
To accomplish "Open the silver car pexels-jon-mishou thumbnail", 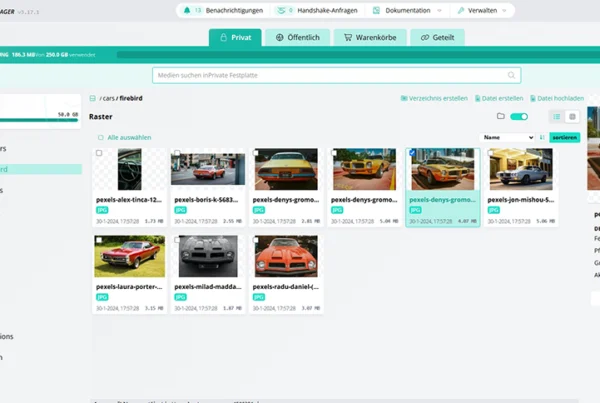I will (x=521, y=170).
